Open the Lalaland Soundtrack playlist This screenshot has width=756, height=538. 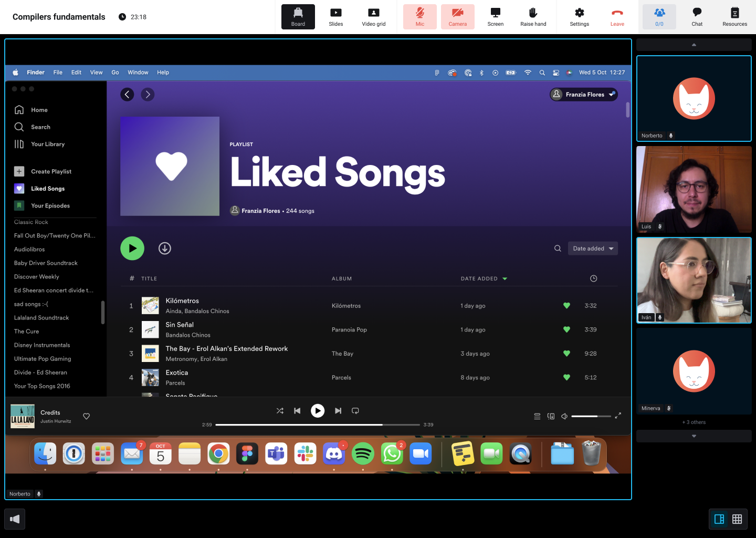coord(41,318)
